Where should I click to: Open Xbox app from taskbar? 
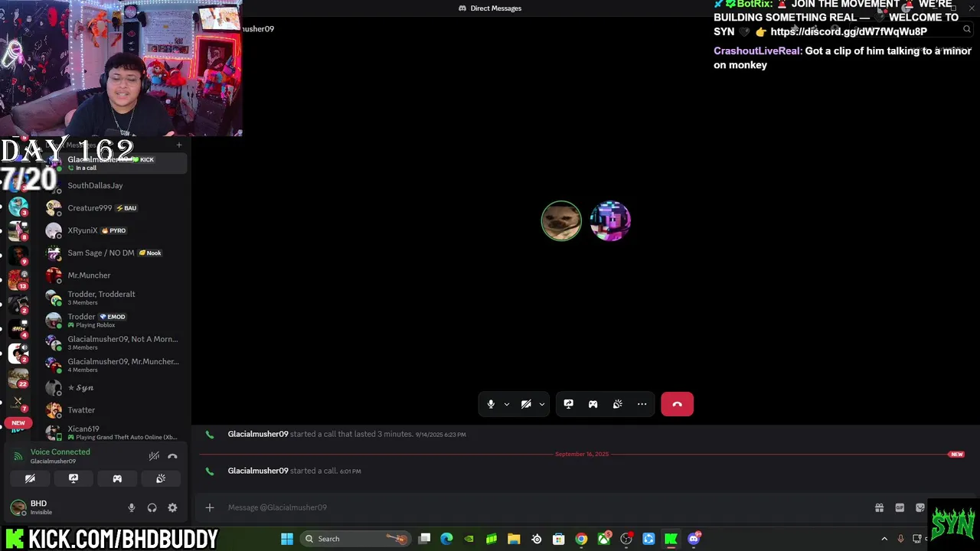604,539
